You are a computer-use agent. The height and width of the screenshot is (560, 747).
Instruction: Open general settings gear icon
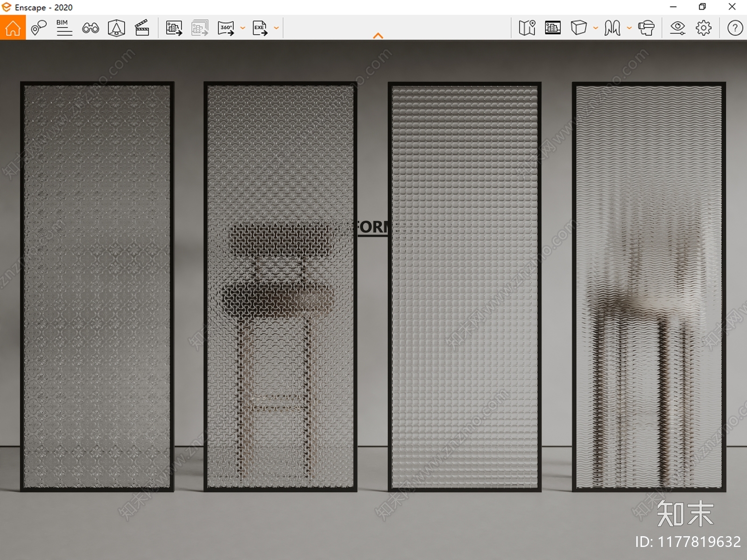pyautogui.click(x=704, y=28)
